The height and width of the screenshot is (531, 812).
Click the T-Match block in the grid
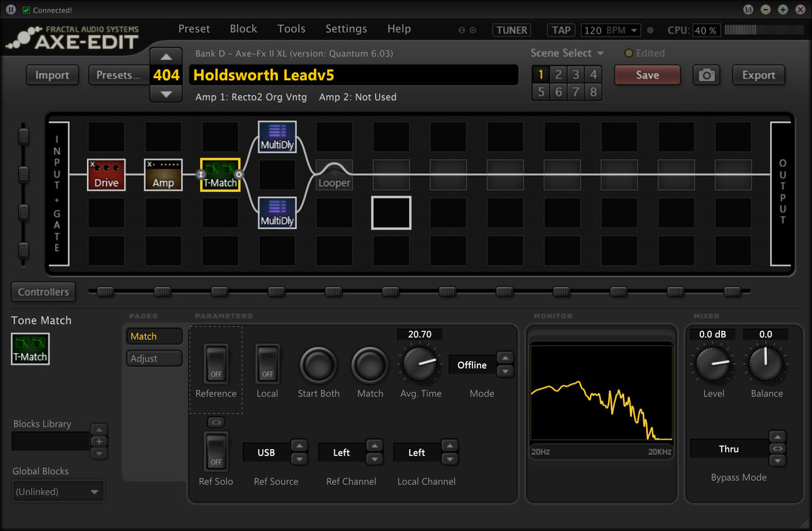[219, 174]
